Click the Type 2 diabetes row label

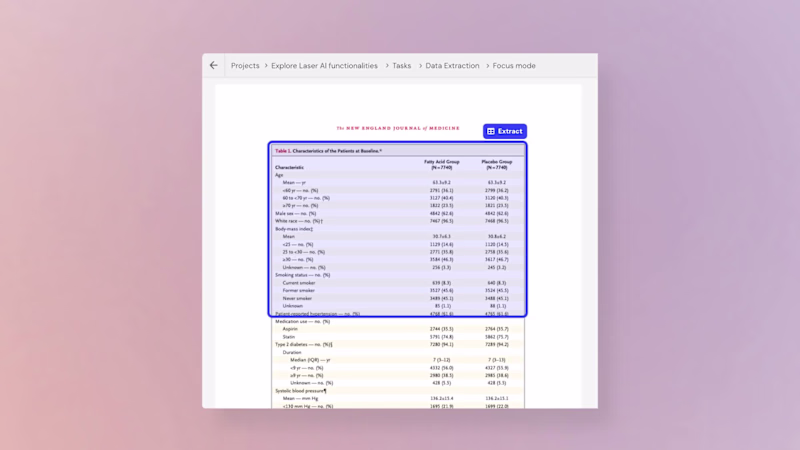(304, 344)
